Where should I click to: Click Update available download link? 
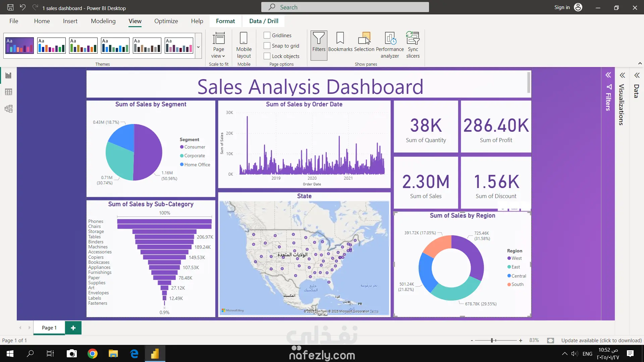coord(601,340)
